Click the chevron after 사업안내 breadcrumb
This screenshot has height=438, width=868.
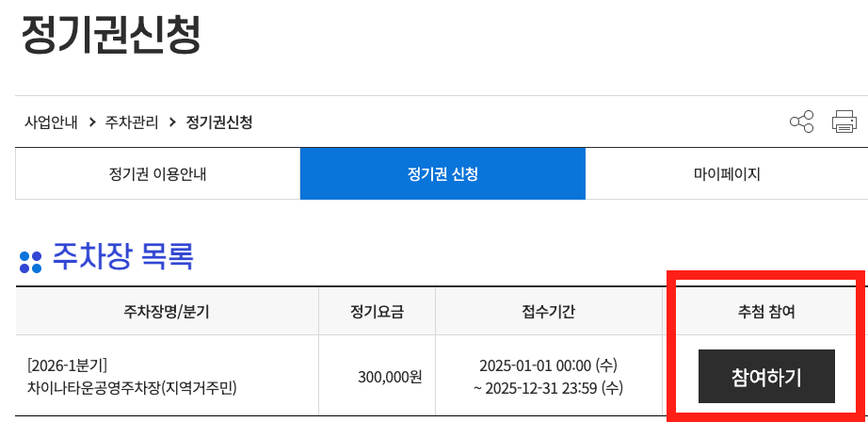tap(92, 122)
